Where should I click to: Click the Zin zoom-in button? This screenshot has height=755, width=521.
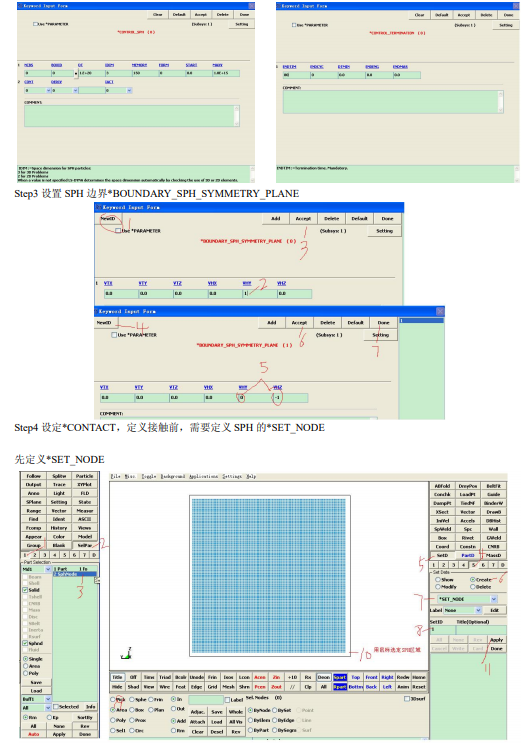[276, 677]
